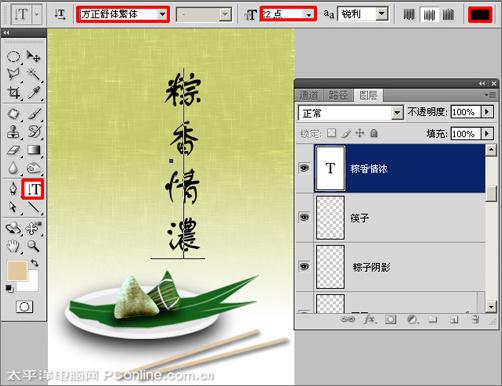
Task: Open the anti-aliasing dropdown 锐利
Action: point(382,14)
